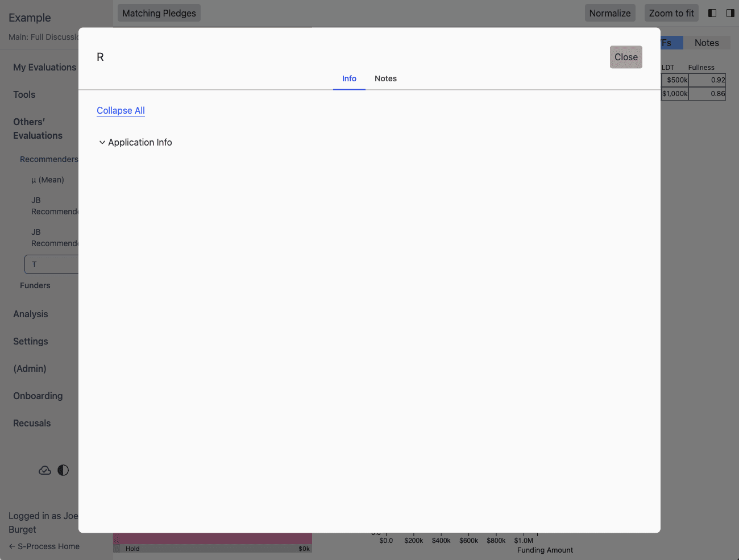Click the cloud sync status icon
Image resolution: width=739 pixels, height=560 pixels.
click(x=45, y=470)
